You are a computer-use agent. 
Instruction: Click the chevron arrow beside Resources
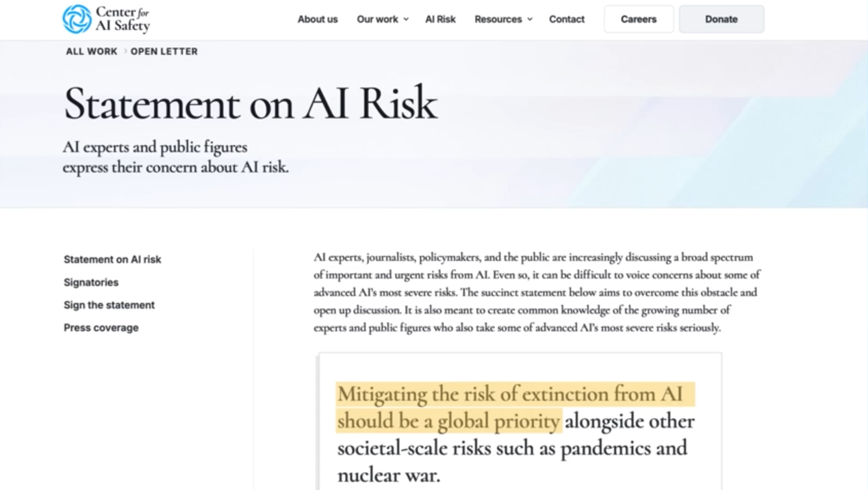point(530,19)
